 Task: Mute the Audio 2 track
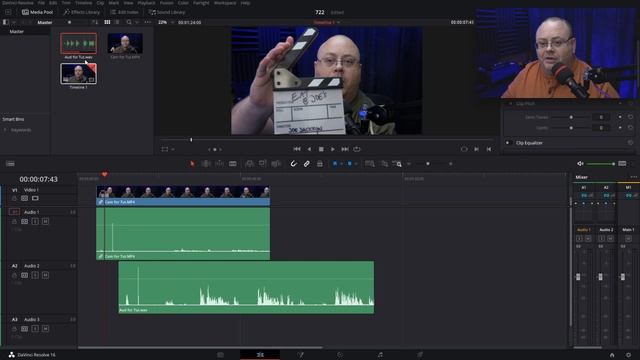pyautogui.click(x=45, y=275)
